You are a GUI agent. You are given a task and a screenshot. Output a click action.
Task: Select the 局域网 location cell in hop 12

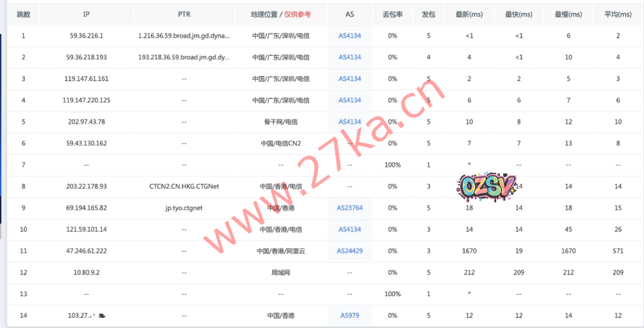[x=280, y=273]
